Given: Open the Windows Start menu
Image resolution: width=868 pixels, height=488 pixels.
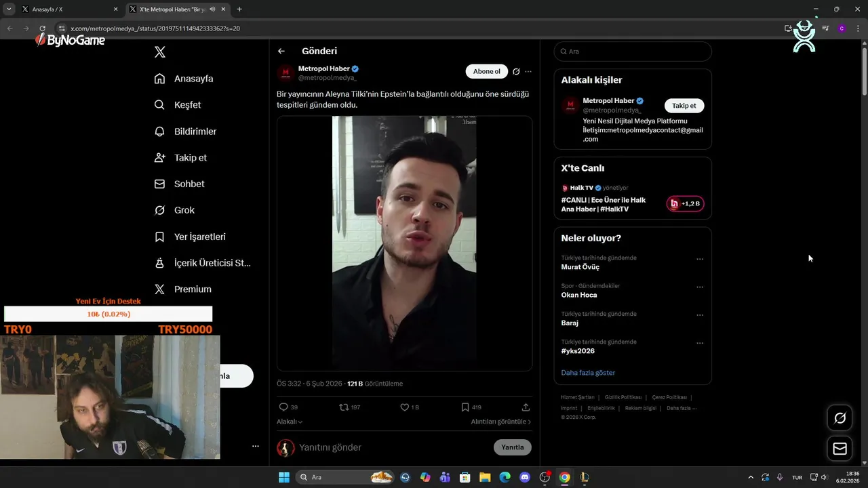Looking at the screenshot, I should (x=283, y=477).
